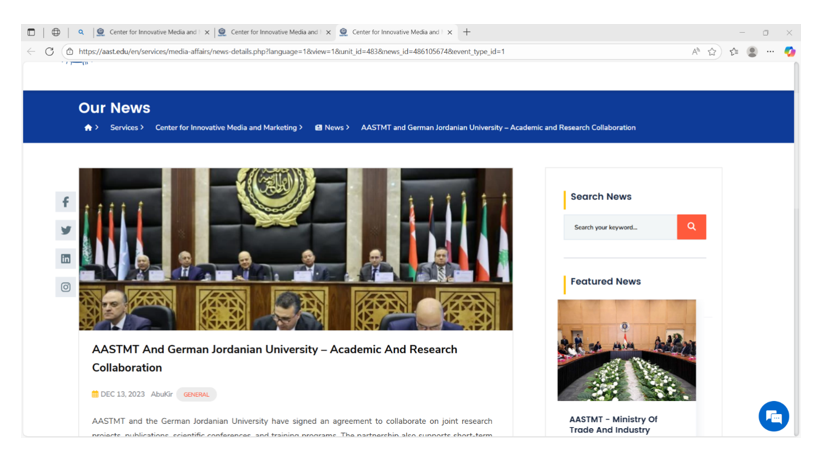Open the Instagram icon in sidebar

click(66, 287)
